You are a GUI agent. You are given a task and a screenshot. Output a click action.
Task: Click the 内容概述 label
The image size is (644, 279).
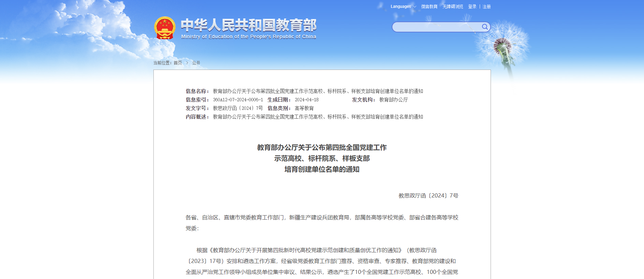(197, 117)
